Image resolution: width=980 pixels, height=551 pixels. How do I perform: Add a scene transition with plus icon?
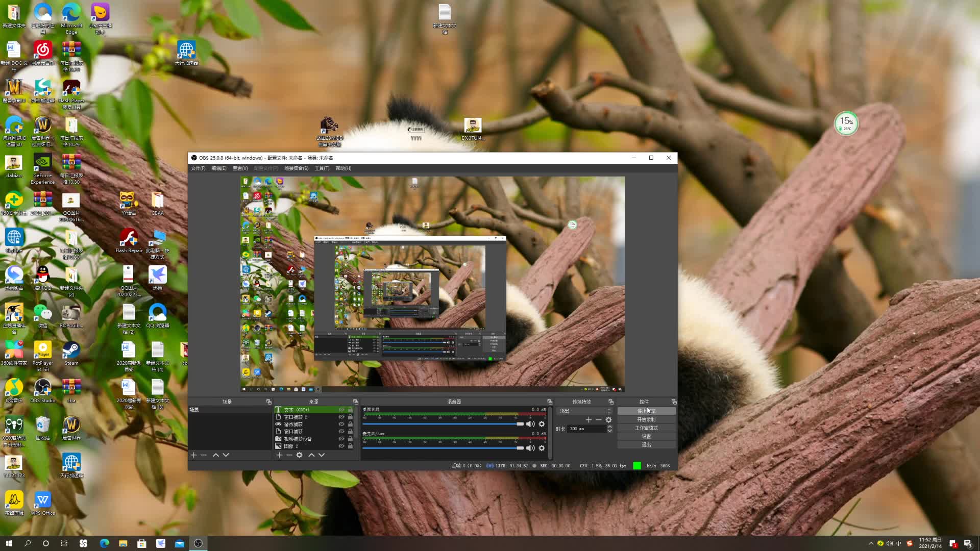[x=589, y=419]
